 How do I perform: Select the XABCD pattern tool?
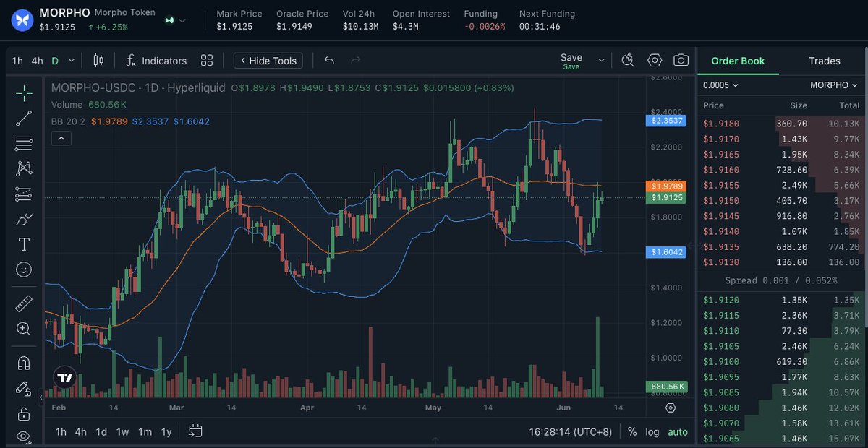[24, 168]
